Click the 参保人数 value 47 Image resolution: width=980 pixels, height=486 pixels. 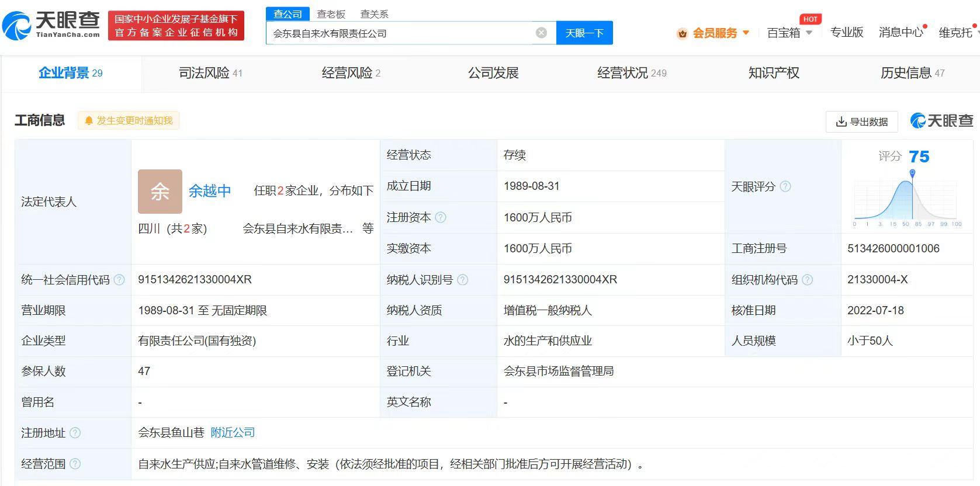click(x=144, y=372)
